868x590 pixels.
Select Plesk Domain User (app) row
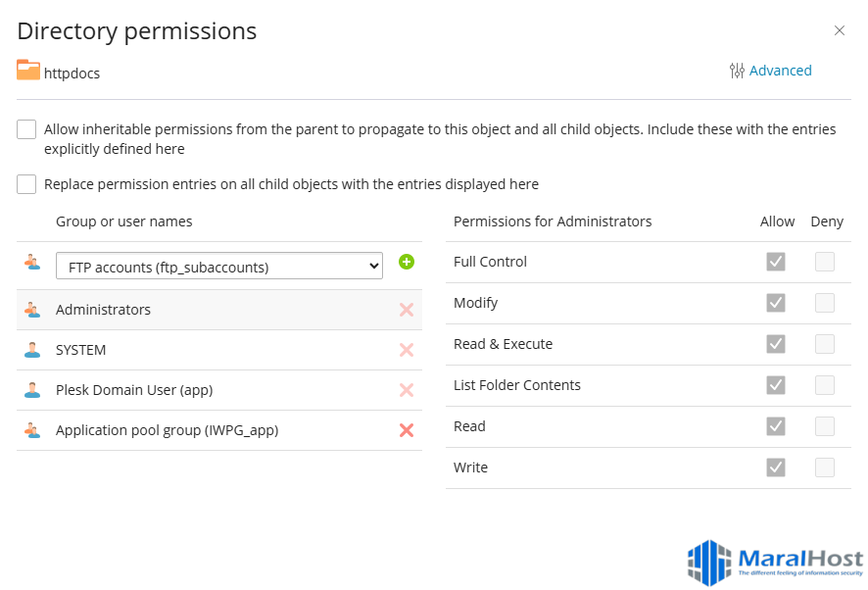134,390
